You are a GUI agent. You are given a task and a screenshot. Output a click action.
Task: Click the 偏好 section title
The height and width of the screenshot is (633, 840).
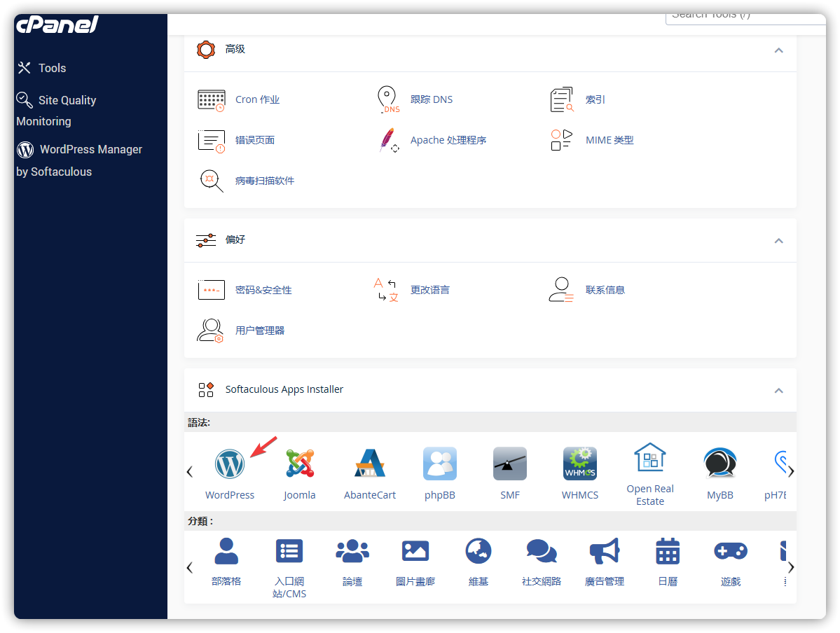click(x=235, y=239)
